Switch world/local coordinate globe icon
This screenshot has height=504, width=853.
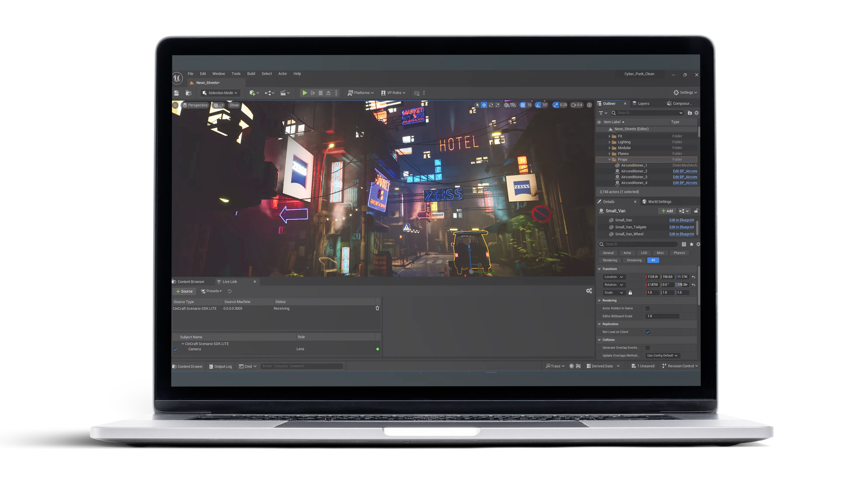[x=506, y=105]
